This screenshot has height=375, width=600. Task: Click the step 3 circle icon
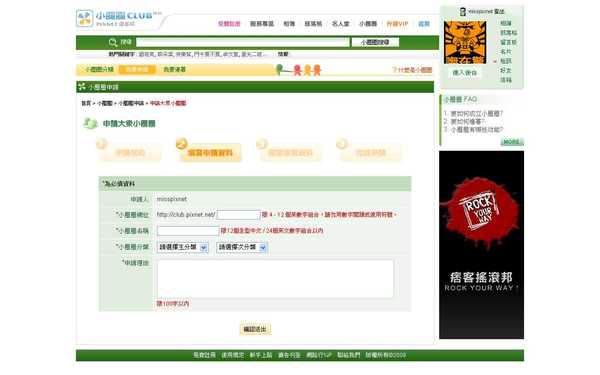pos(262,143)
